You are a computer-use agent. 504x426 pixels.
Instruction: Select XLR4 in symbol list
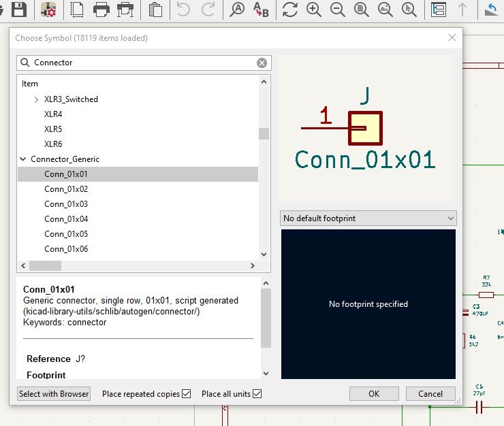pos(53,114)
